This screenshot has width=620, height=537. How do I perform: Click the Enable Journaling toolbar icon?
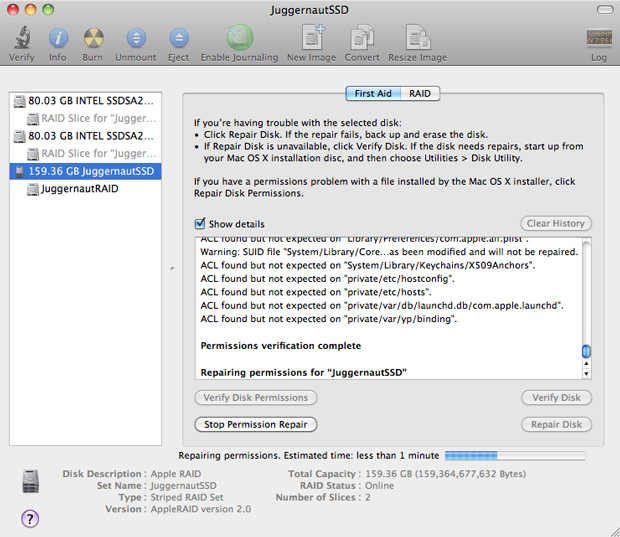click(240, 38)
